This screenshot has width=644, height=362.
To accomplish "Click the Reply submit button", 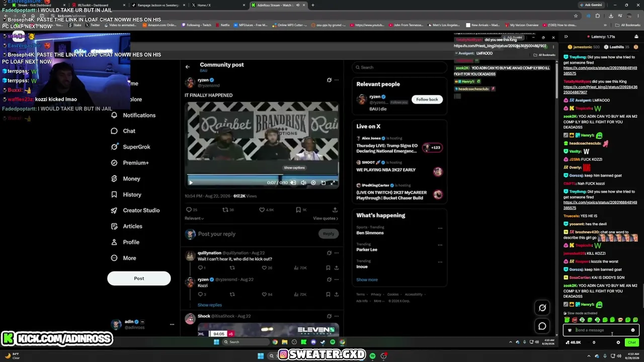I will click(x=329, y=234).
